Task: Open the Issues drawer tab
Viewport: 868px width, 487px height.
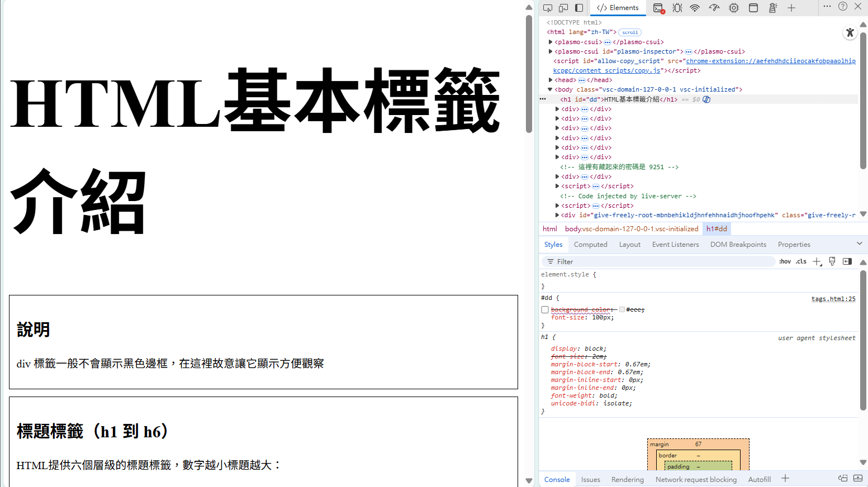Action: pyautogui.click(x=591, y=479)
